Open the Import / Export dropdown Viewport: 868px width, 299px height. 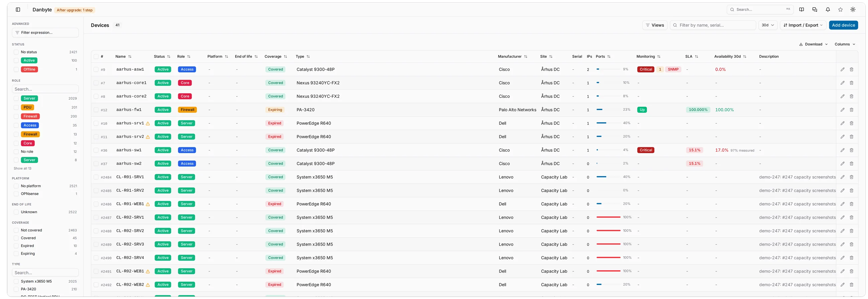[x=803, y=25]
